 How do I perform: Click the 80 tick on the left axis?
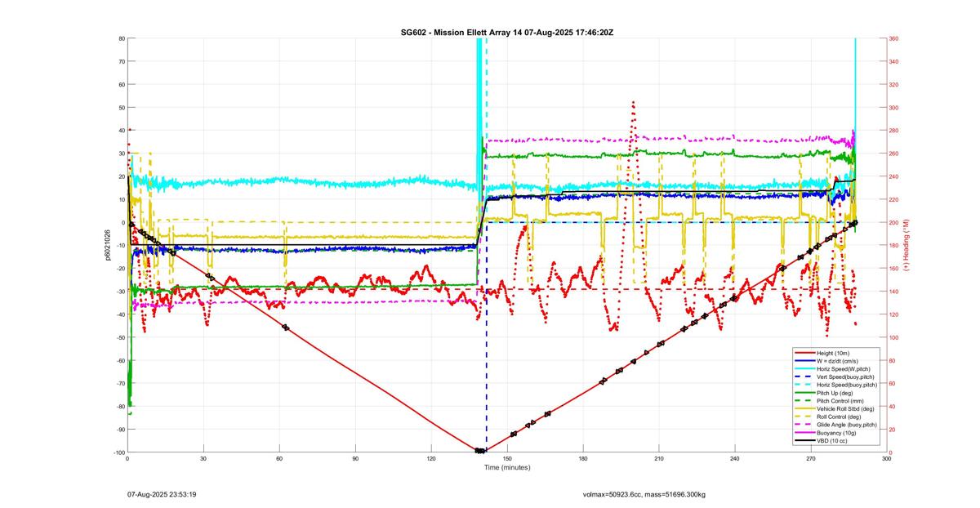tap(121, 38)
